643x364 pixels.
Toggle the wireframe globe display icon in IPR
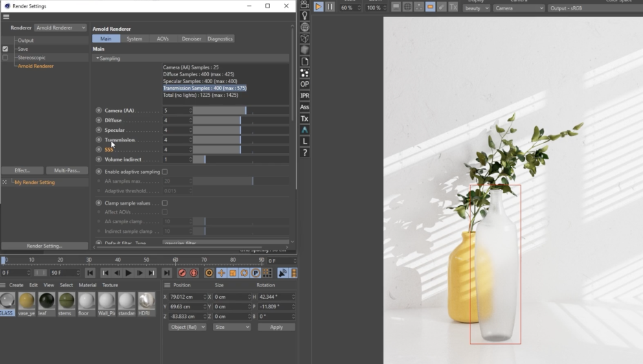(407, 7)
